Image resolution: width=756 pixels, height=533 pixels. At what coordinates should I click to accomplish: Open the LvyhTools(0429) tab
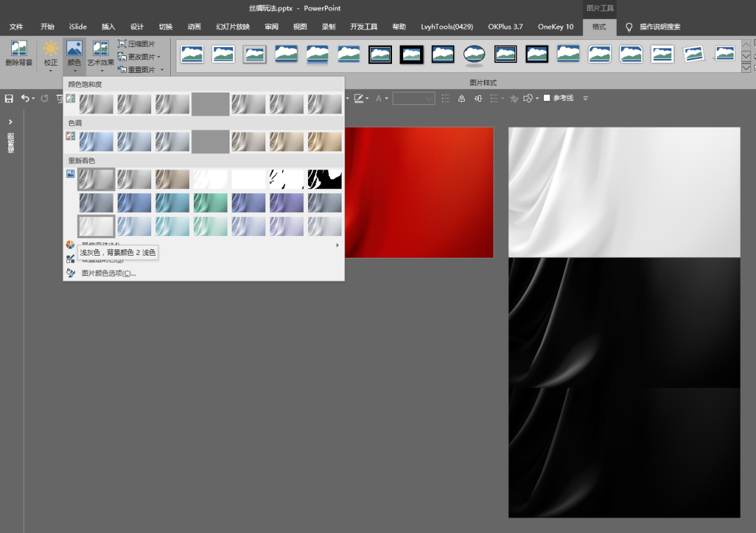[447, 27]
